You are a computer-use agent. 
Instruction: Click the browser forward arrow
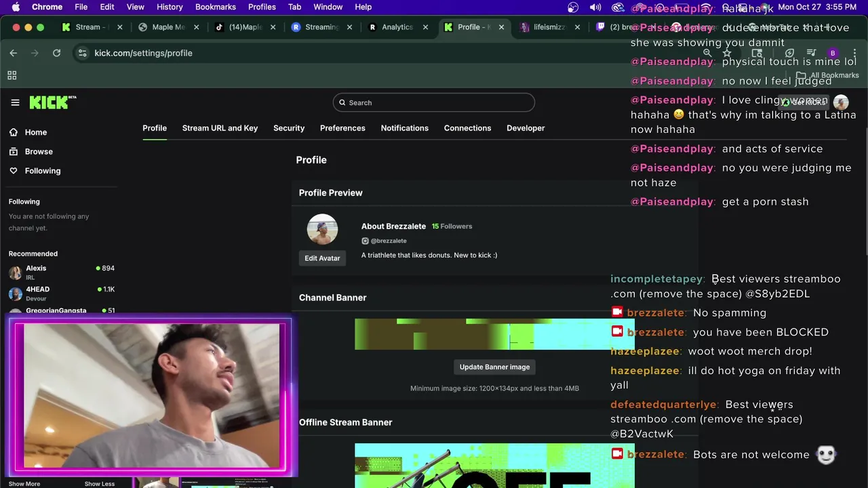pos(35,53)
